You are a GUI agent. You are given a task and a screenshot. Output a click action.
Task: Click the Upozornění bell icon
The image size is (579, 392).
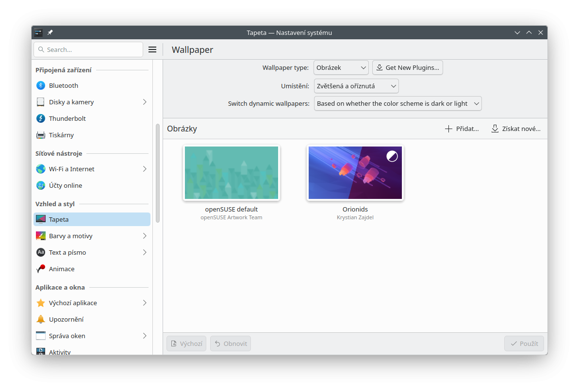(41, 319)
